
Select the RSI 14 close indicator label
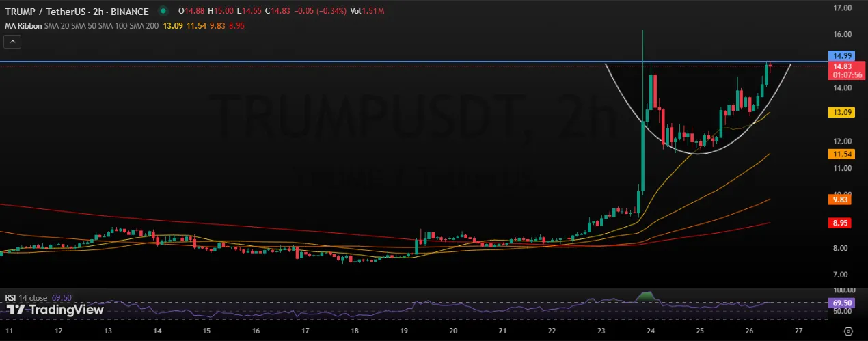(26, 297)
